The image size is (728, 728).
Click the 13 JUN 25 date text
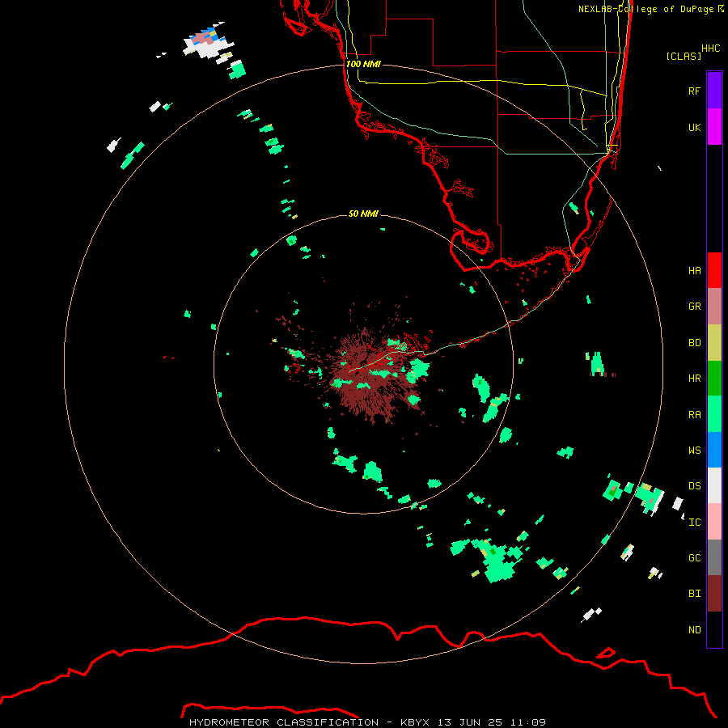pos(469,722)
